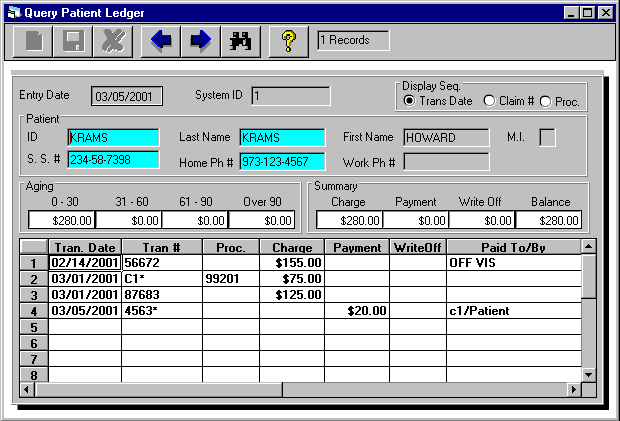Click the Payment column header
Viewport: 620px width, 421px height.
click(357, 247)
